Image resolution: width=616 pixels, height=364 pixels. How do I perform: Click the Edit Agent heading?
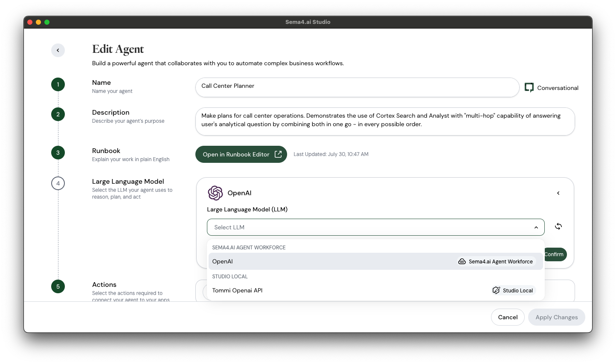118,49
